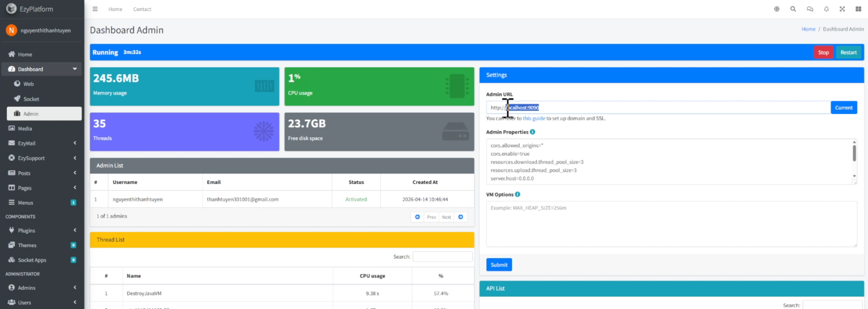Open the language globe icon

click(776, 9)
